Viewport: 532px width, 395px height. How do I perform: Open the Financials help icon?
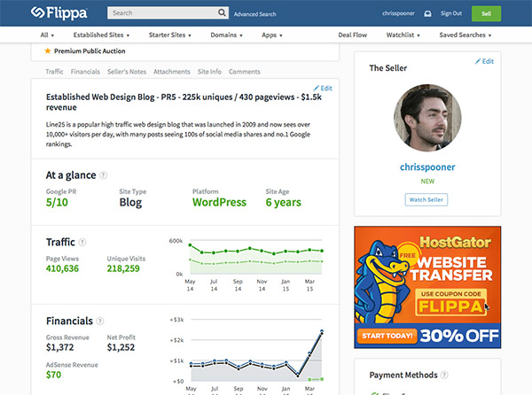click(99, 321)
